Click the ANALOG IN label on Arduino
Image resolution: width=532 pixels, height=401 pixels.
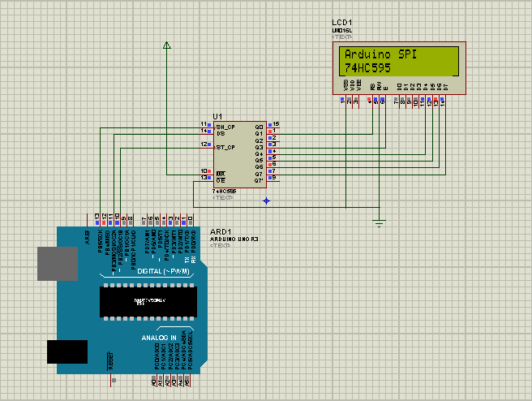coord(159,338)
